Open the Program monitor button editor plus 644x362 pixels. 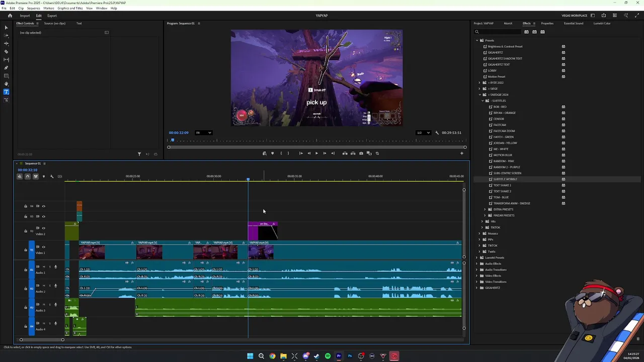click(462, 153)
